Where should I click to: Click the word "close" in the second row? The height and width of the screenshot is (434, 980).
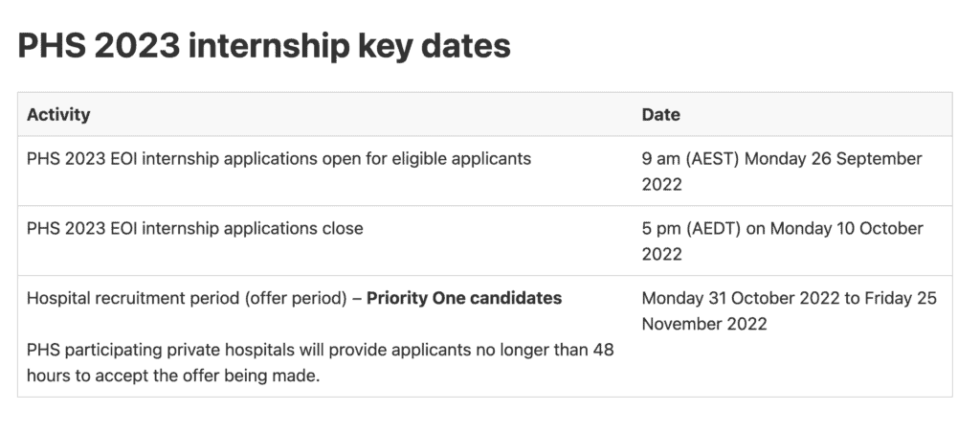[x=342, y=229]
